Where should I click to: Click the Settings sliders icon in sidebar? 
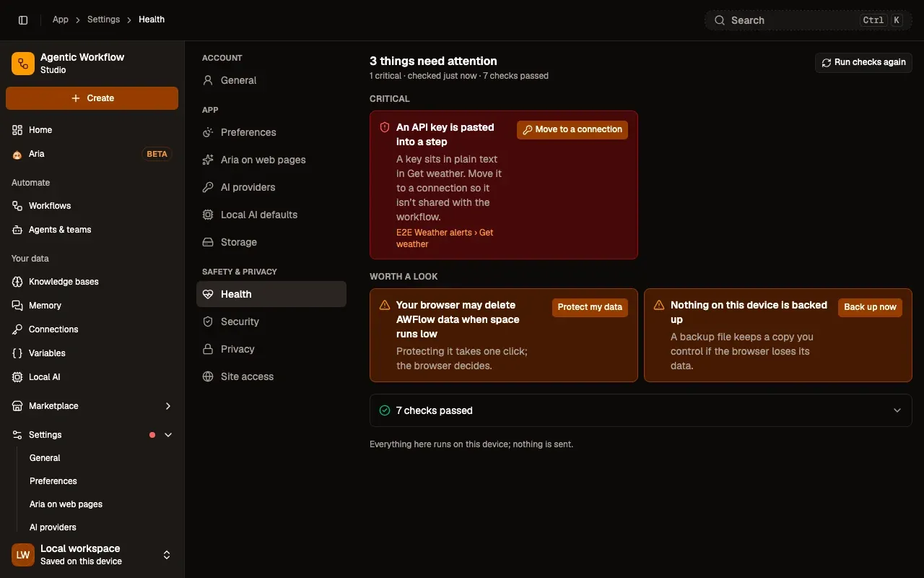[17, 435]
